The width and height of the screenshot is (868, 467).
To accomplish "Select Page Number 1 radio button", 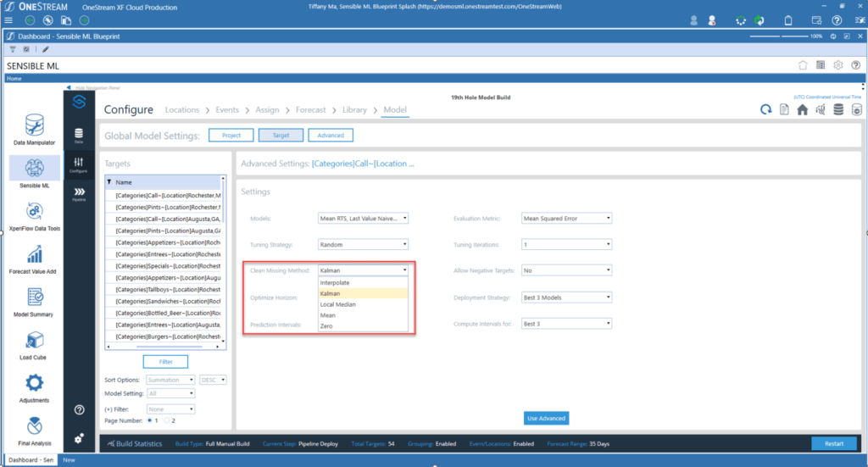I will pos(149,420).
